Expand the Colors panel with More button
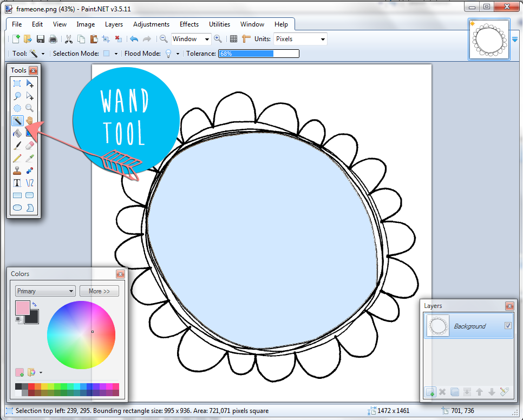 pos(99,291)
